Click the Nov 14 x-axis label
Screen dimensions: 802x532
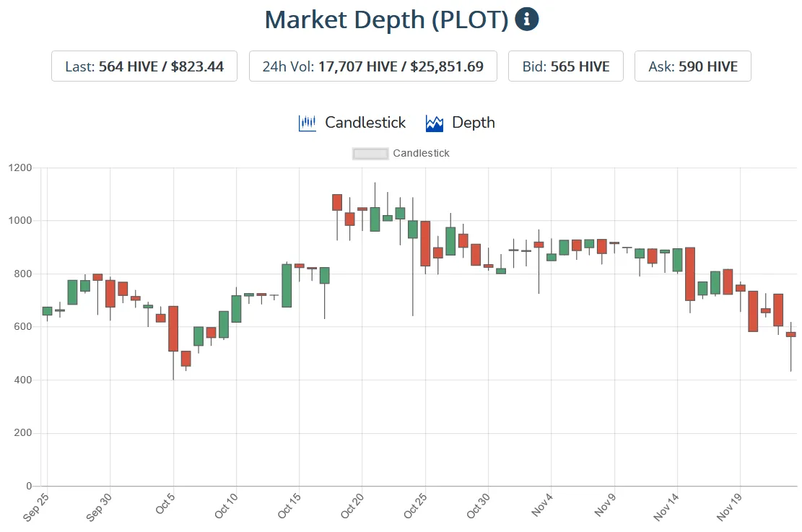(x=666, y=507)
